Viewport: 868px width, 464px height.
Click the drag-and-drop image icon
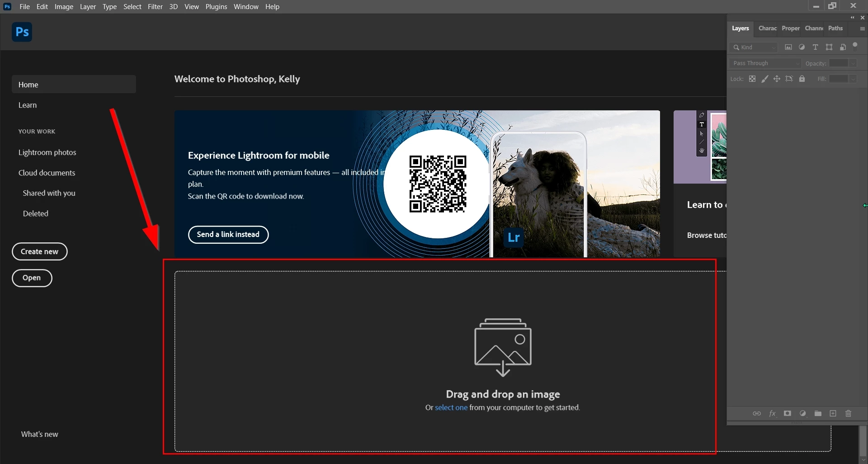(x=503, y=347)
